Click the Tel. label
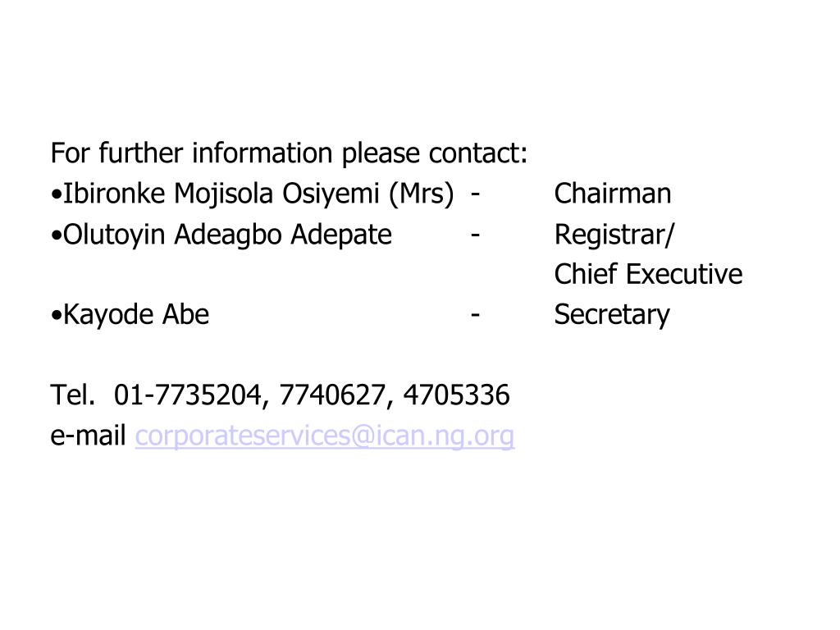 pos(73,395)
